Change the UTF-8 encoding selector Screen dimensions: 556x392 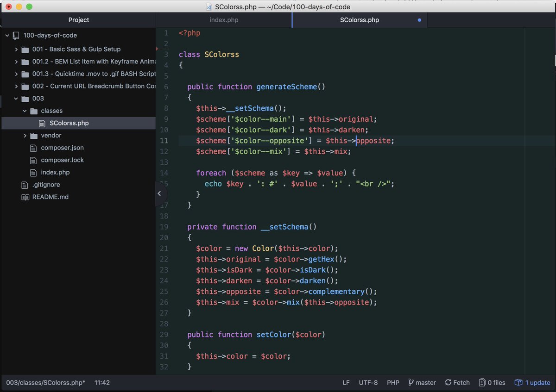pos(368,383)
